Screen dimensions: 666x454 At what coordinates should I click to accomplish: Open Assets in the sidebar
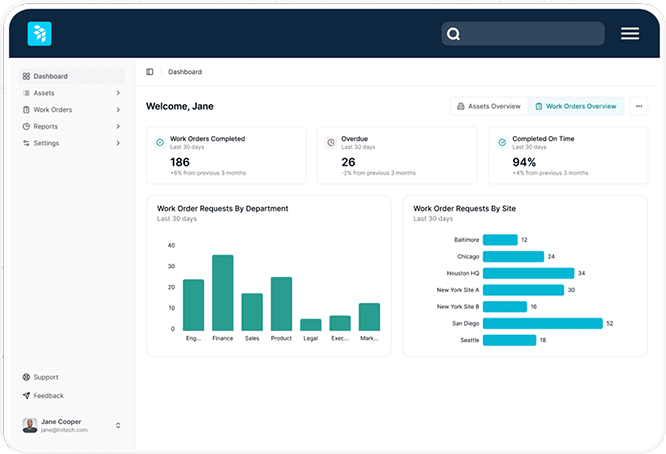click(x=72, y=93)
